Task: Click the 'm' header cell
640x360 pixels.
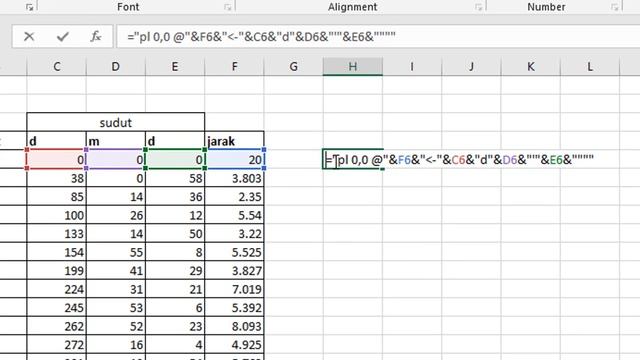Action: click(x=116, y=141)
